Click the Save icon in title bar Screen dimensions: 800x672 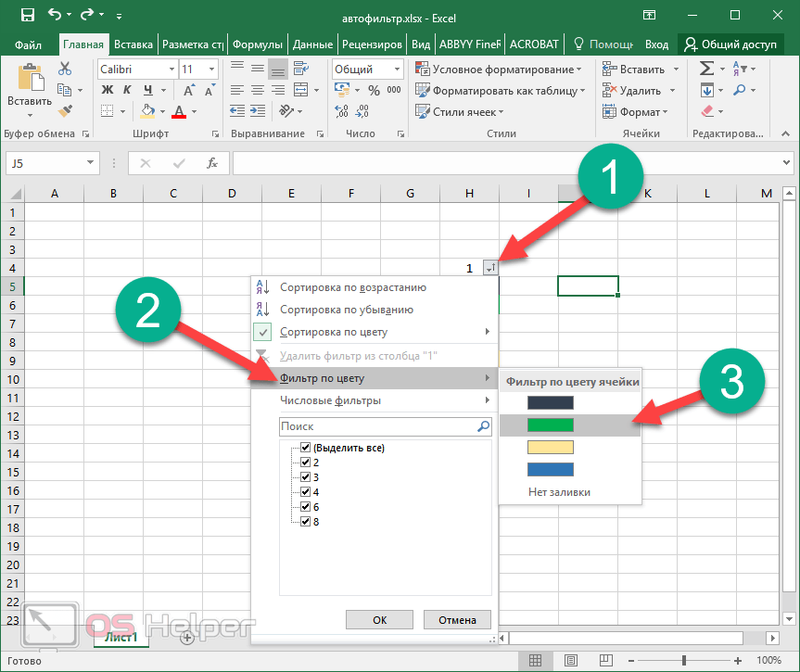point(27,15)
